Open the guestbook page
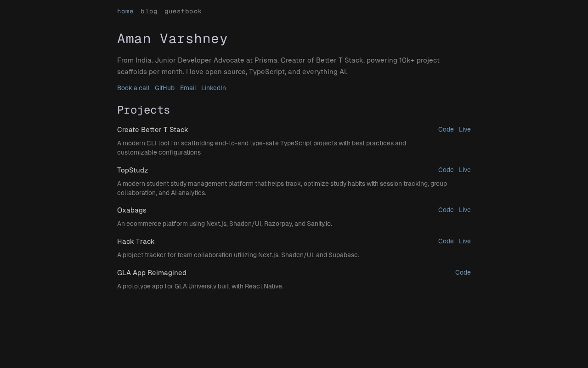 (183, 11)
